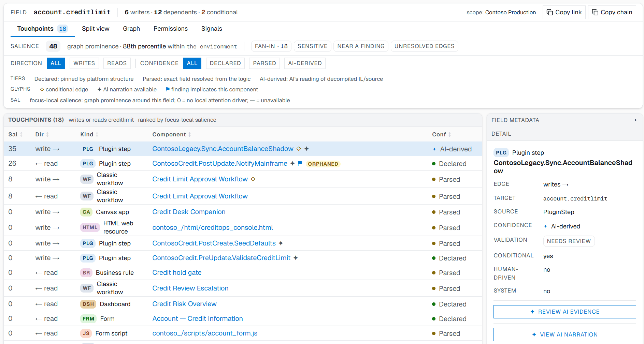The image size is (644, 344).
Task: Open contoso_/html/creditops_console.html link
Action: (x=213, y=227)
